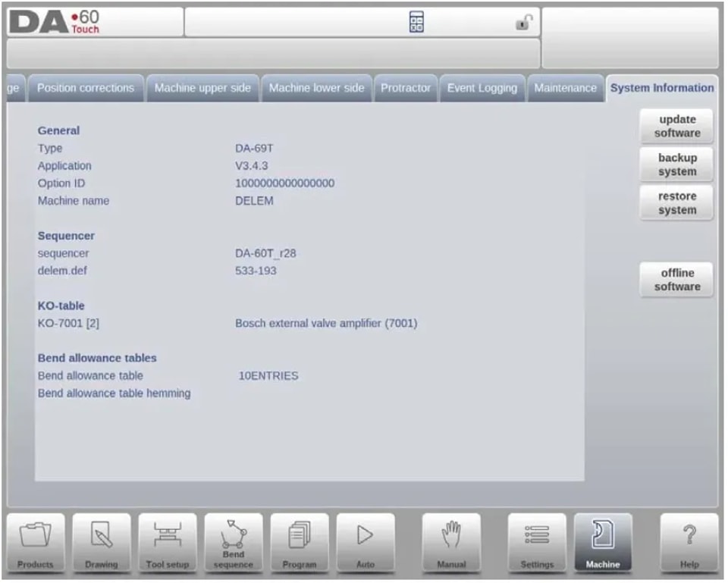Click the KO-table section heading
728x583 pixels.
click(61, 306)
